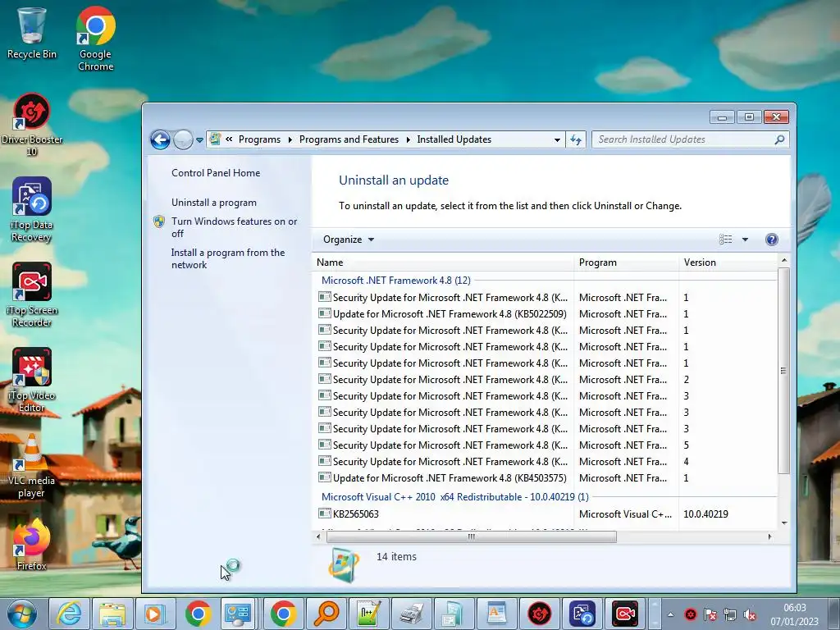The height and width of the screenshot is (630, 840).
Task: Sort by the Name column header
Action: 442,262
